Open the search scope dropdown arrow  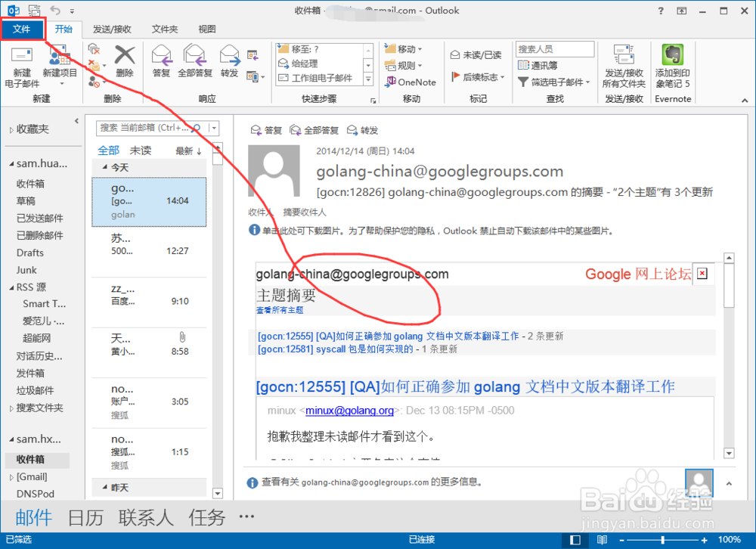[x=214, y=128]
